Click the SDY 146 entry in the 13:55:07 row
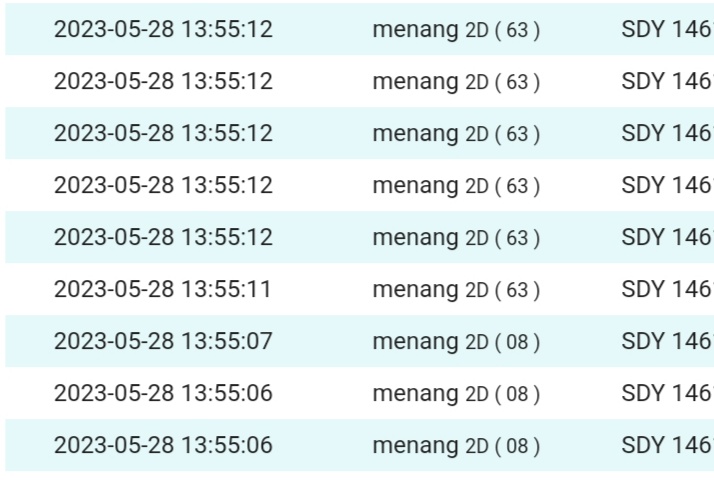 coord(666,342)
